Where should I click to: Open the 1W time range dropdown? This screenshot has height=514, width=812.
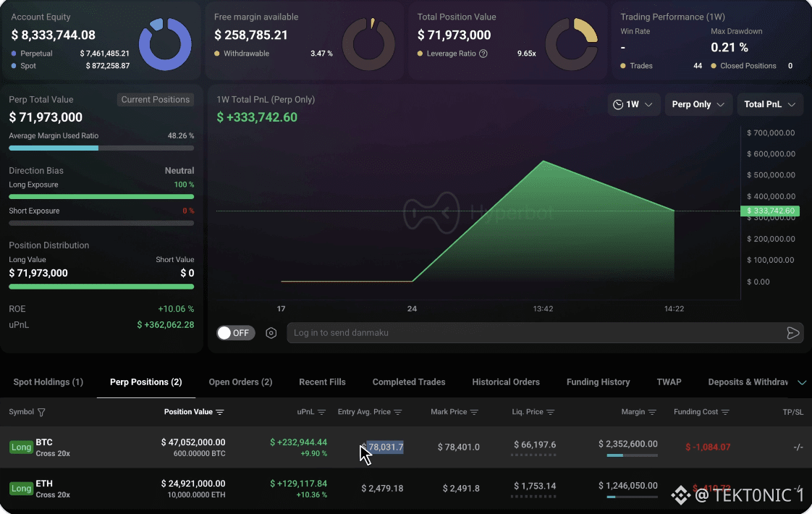(x=633, y=105)
